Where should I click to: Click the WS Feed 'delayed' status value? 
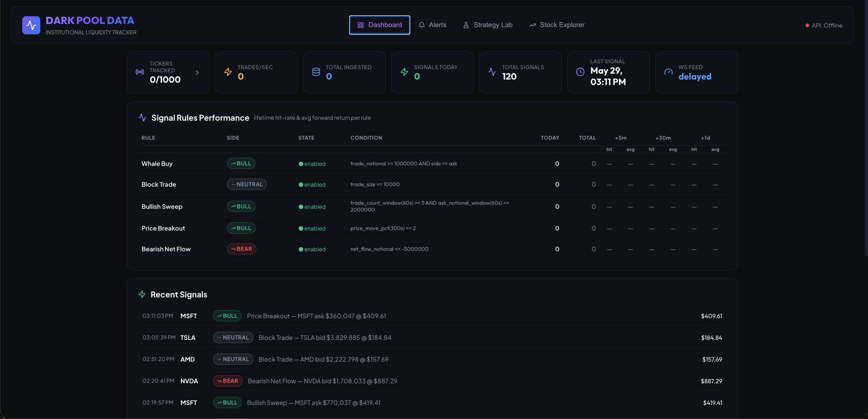[695, 77]
